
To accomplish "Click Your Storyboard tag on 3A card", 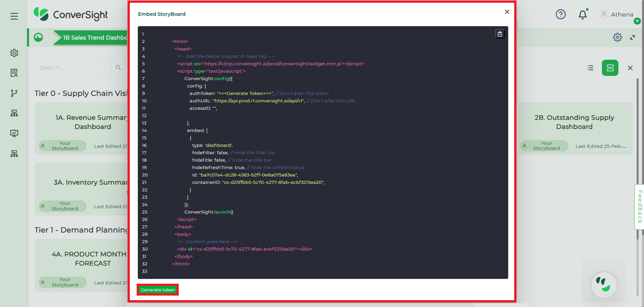I will (x=63, y=206).
